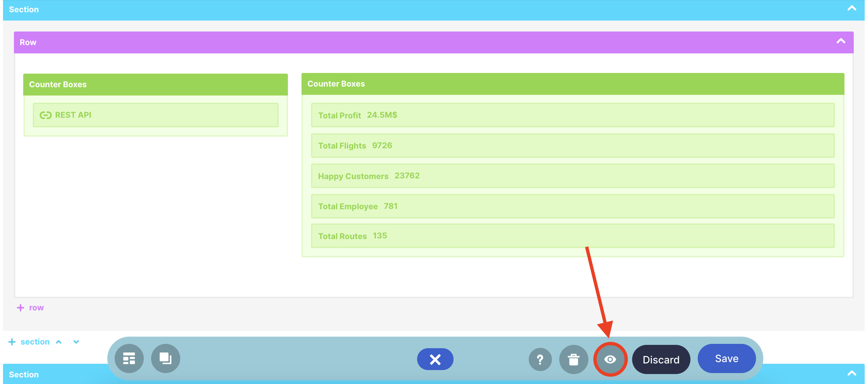Click the plus icon to add section
Screen dimensions: 868x384
12,342
